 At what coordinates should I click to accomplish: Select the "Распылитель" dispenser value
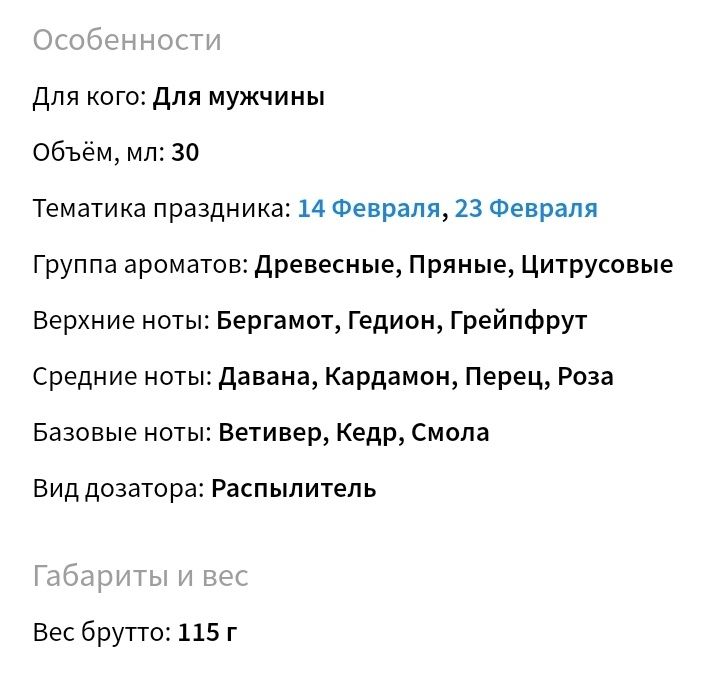point(294,489)
